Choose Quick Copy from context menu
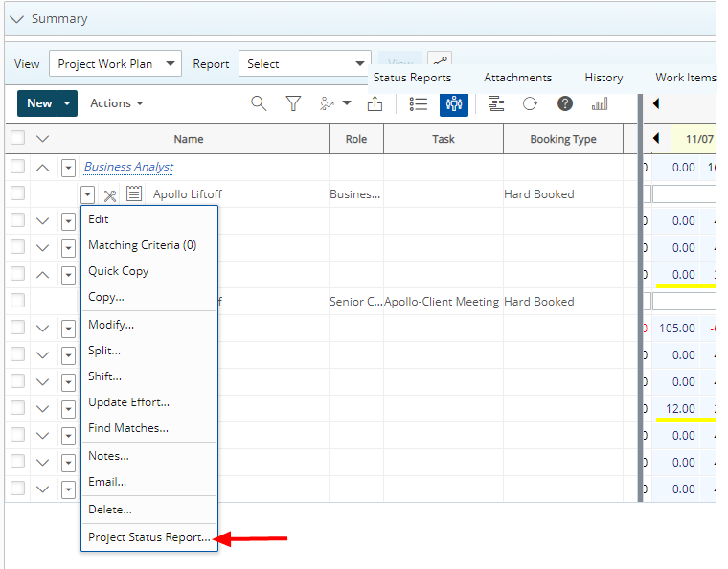This screenshot has width=728, height=569. click(x=119, y=271)
